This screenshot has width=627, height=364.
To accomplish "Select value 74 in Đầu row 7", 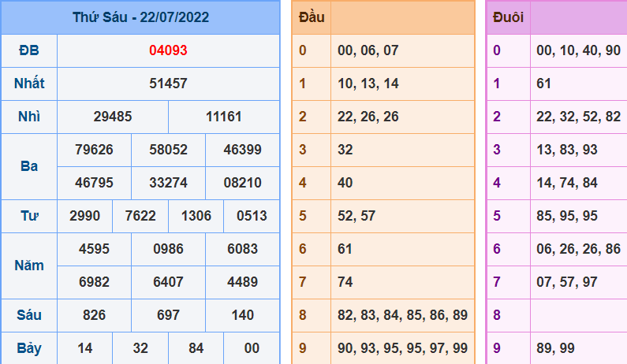I will (345, 283).
